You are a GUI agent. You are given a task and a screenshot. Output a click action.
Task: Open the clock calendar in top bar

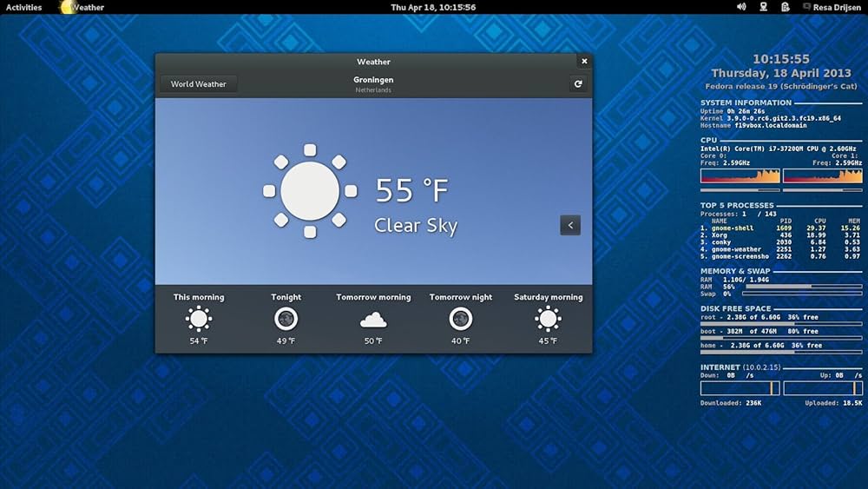click(x=433, y=7)
